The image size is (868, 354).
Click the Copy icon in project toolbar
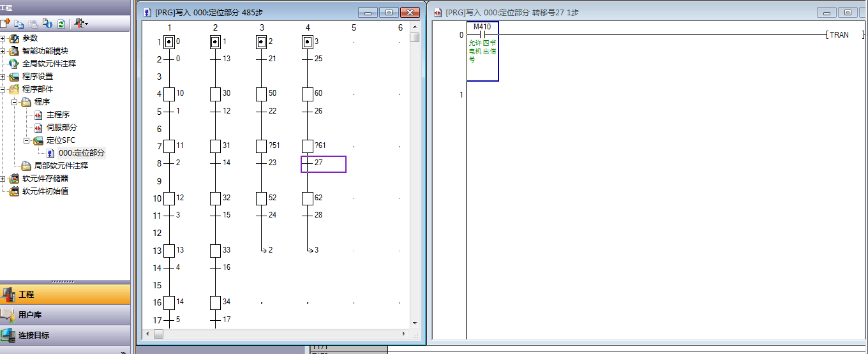pos(20,24)
